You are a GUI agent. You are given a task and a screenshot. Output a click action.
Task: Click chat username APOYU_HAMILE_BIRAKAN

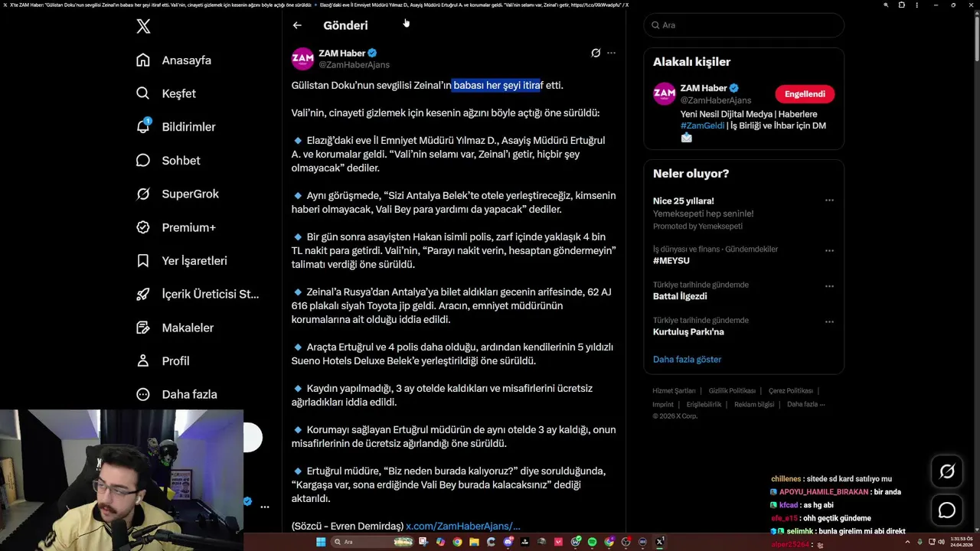[x=824, y=492]
